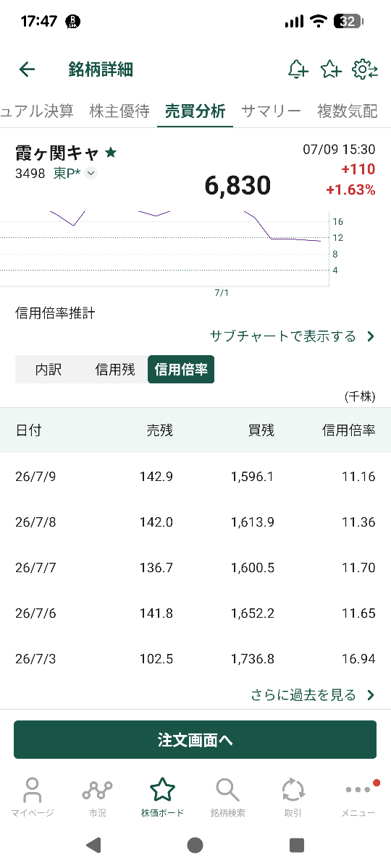Image resolution: width=391 pixels, height=868 pixels.
Task: Select the 信用倍率 segment
Action: (x=181, y=370)
